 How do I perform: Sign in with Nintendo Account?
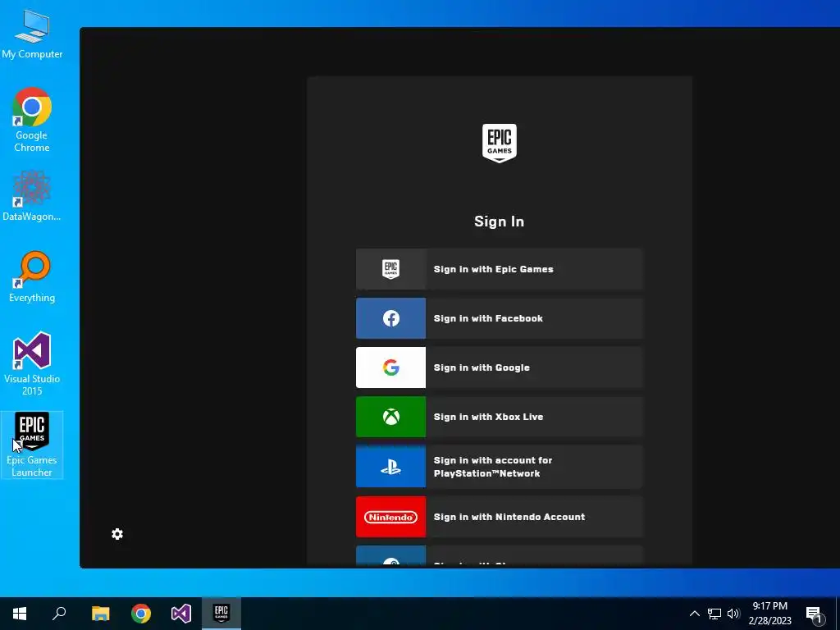pos(499,517)
